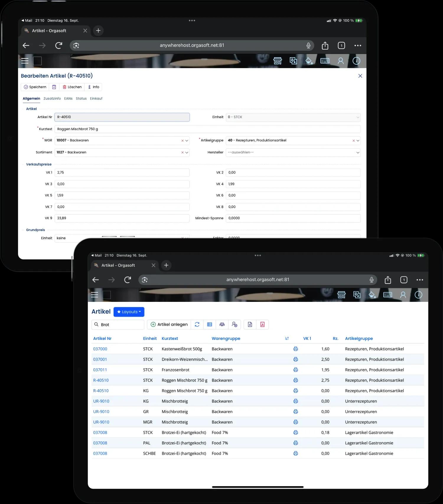Viewport: 443px width, 504px height.
Task: Export article list as PDF
Action: click(x=262, y=325)
